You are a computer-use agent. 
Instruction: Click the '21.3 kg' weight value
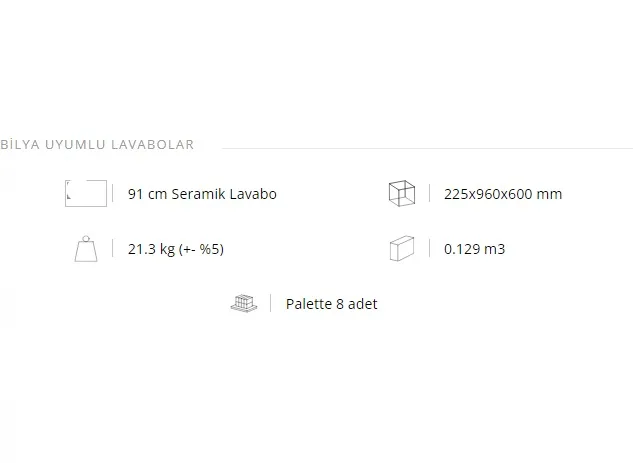pyautogui.click(x=151, y=249)
